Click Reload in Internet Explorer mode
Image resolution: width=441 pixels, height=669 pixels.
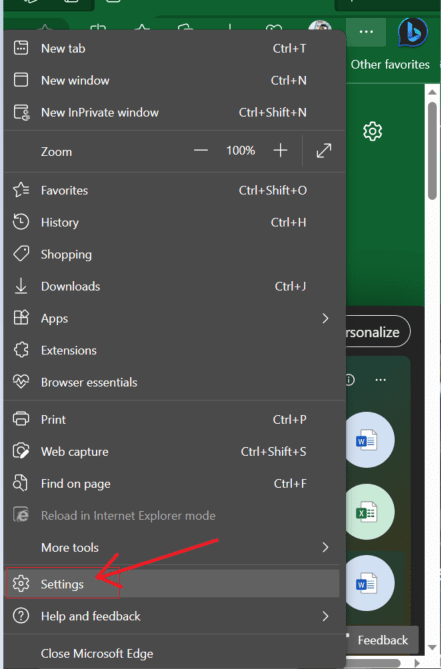pyautogui.click(x=174, y=515)
